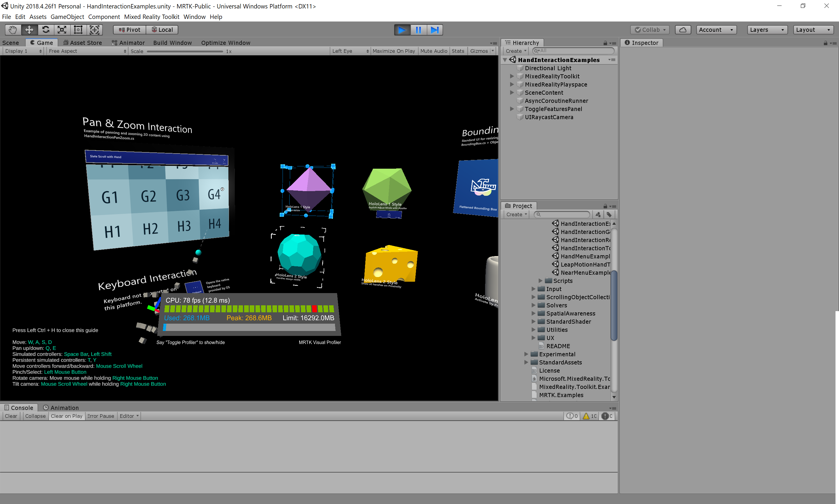
Task: Select the Rotate tool
Action: click(45, 29)
